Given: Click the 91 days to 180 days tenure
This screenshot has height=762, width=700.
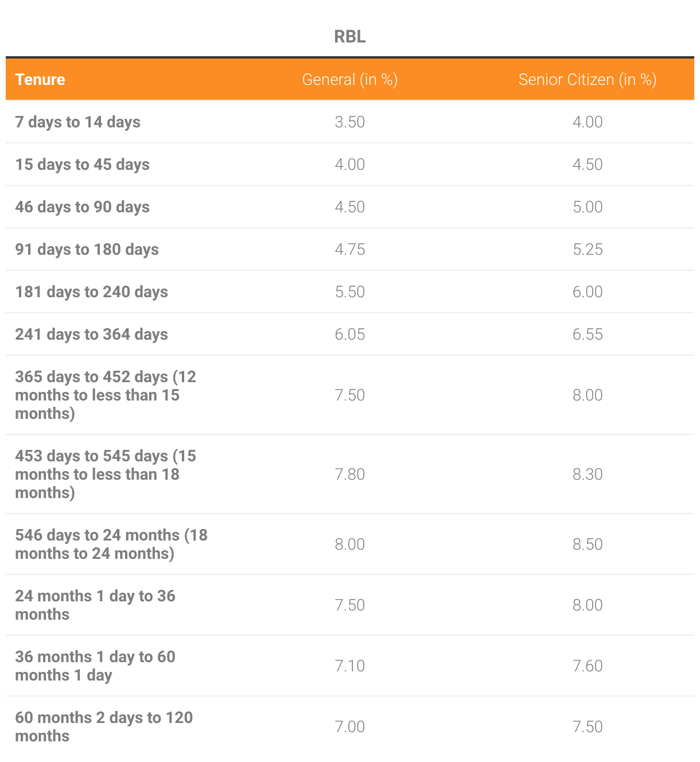Looking at the screenshot, I should tap(87, 250).
